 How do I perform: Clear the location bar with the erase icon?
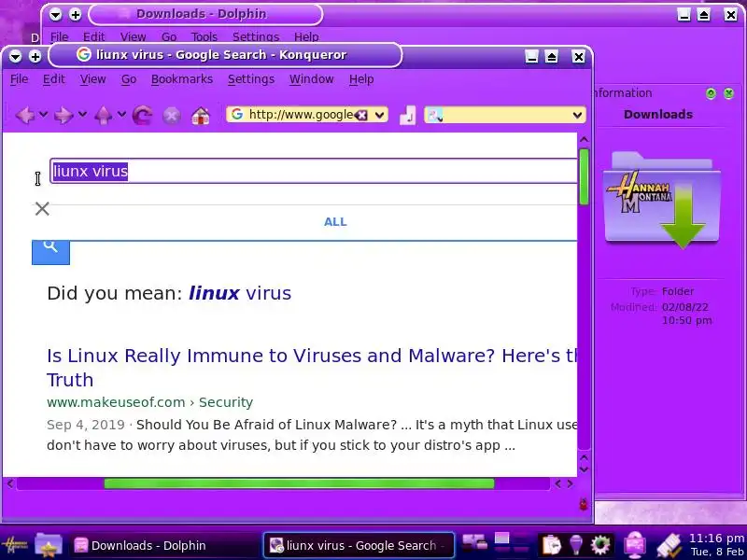point(361,115)
